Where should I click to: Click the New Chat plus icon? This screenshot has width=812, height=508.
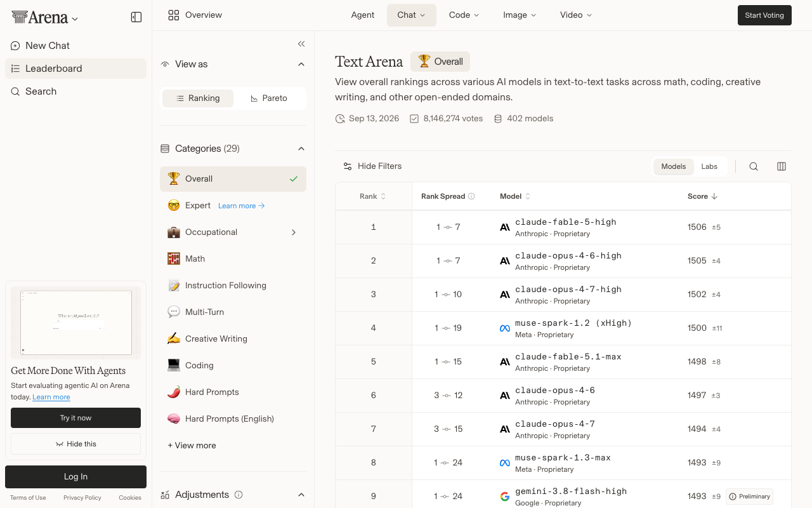click(x=15, y=46)
